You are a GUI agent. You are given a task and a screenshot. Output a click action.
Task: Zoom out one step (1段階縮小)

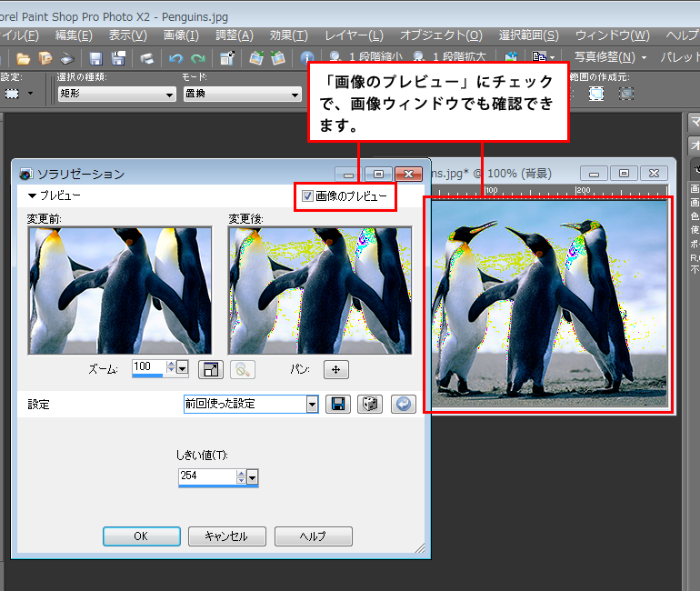[366, 56]
